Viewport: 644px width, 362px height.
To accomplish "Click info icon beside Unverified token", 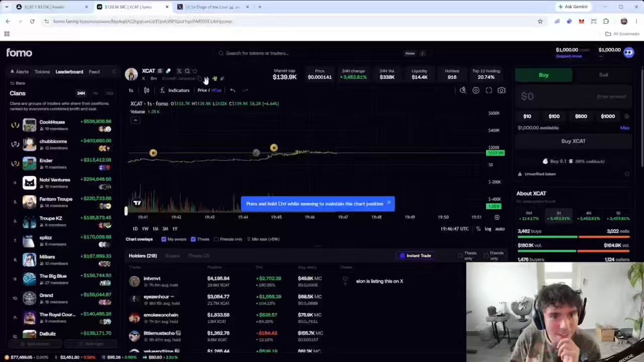I will [x=627, y=174].
